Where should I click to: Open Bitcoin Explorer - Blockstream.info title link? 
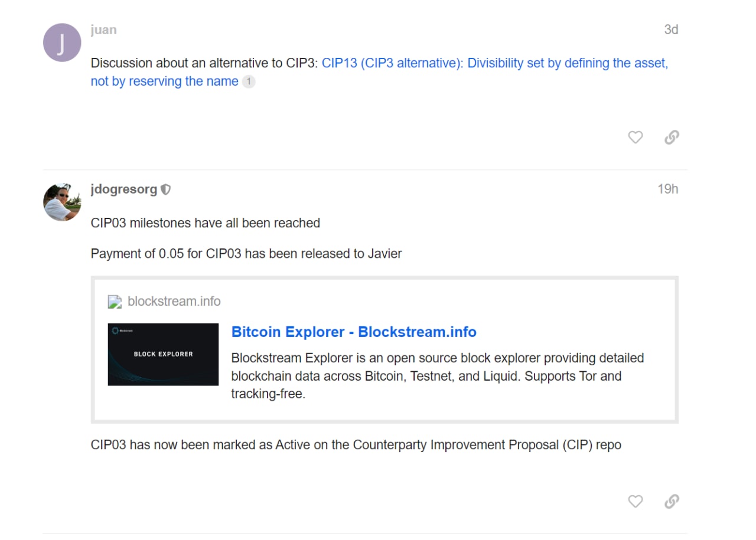(x=354, y=332)
